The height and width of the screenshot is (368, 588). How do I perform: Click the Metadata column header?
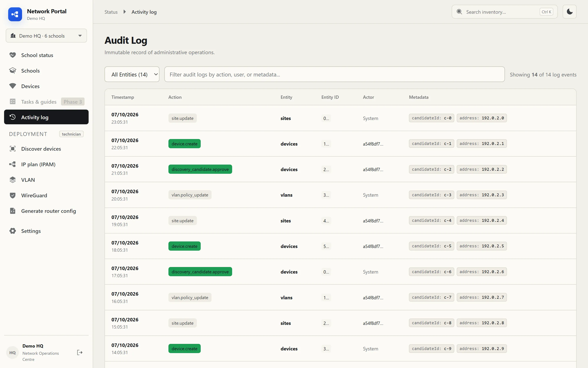[419, 97]
